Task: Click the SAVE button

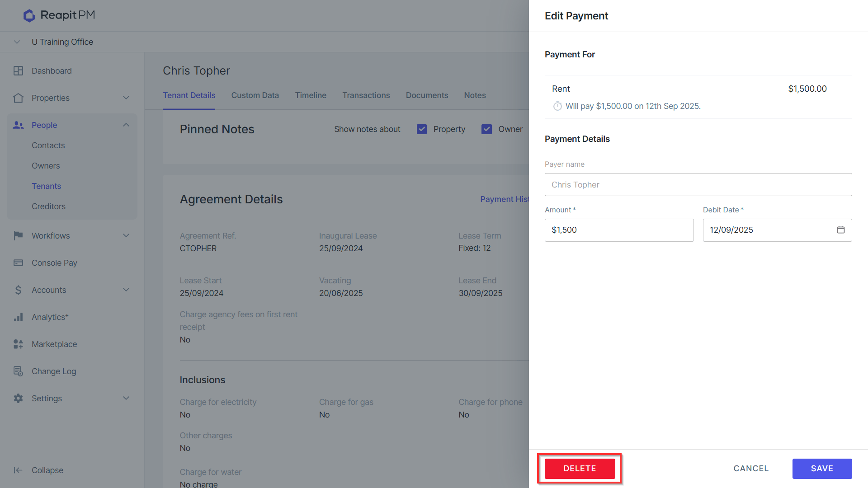Action: [822, 469]
